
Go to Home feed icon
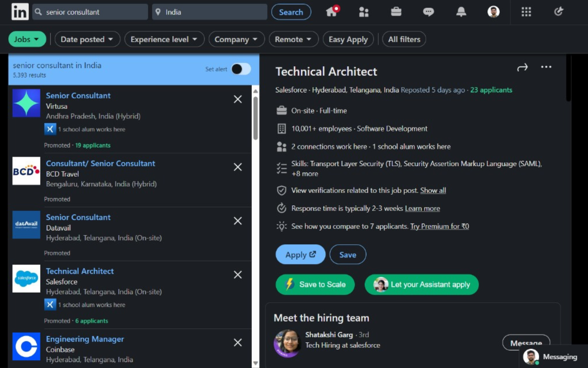point(332,11)
